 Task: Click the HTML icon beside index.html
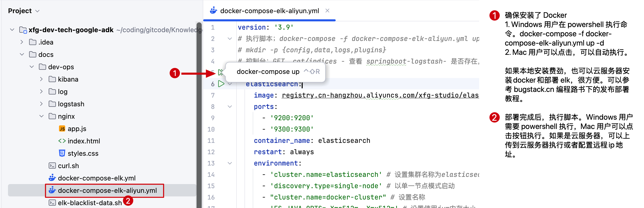point(62,141)
